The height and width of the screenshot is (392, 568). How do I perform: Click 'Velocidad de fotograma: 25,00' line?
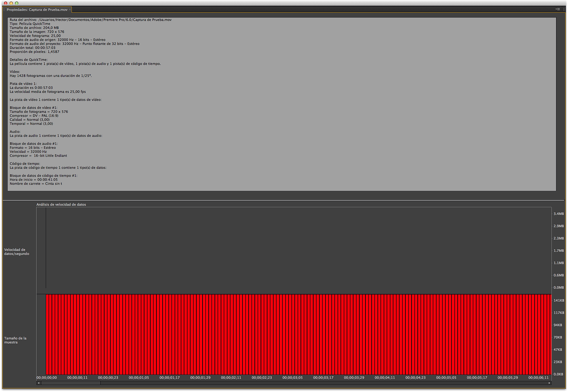35,36
